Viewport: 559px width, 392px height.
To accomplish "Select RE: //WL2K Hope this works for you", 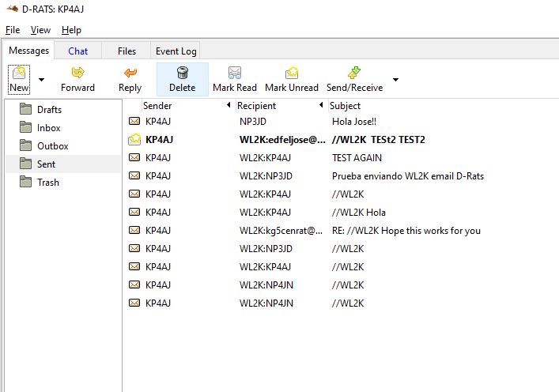I will point(406,231).
